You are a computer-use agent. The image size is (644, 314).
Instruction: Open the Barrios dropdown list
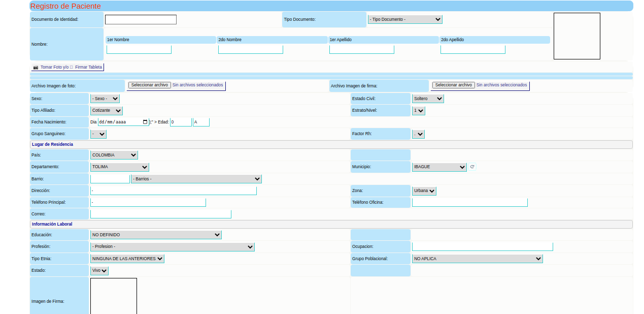pyautogui.click(x=196, y=179)
